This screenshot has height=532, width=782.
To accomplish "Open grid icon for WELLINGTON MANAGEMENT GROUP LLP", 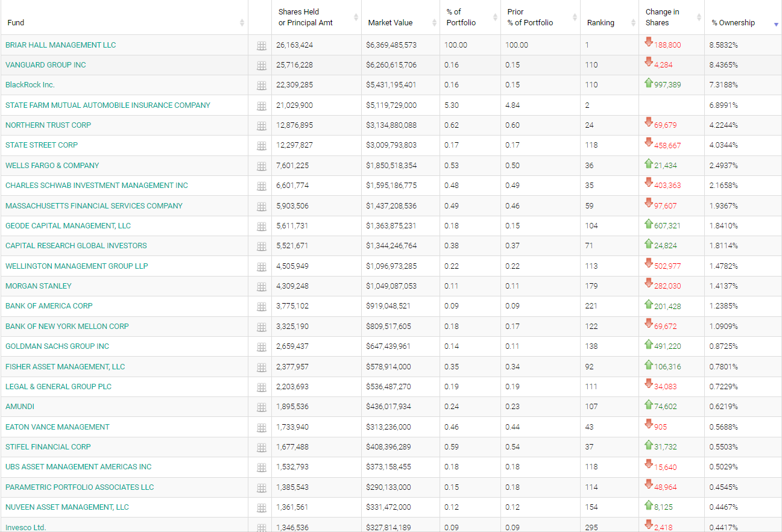I will (261, 267).
